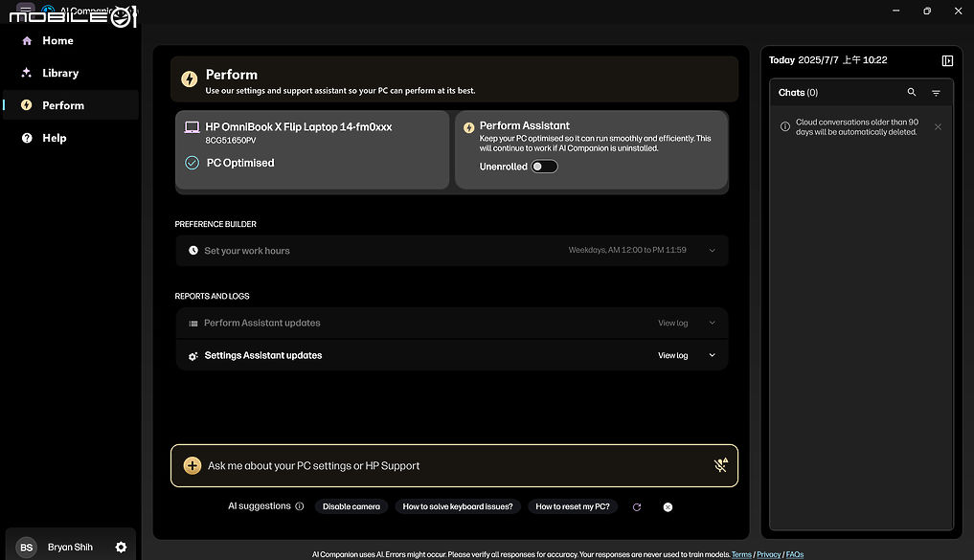Choose the Disable camera suggestion
This screenshot has height=560, width=974.
(x=351, y=506)
